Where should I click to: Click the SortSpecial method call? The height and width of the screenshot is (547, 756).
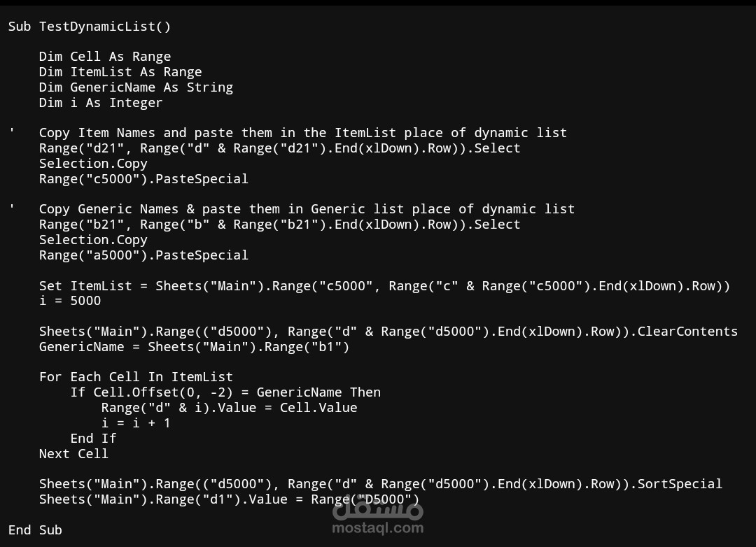click(680, 484)
